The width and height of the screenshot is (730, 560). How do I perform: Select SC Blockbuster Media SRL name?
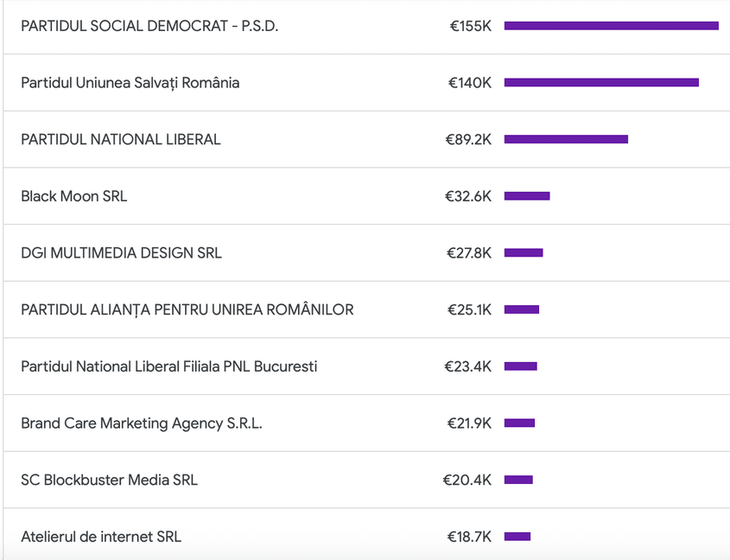point(109,480)
